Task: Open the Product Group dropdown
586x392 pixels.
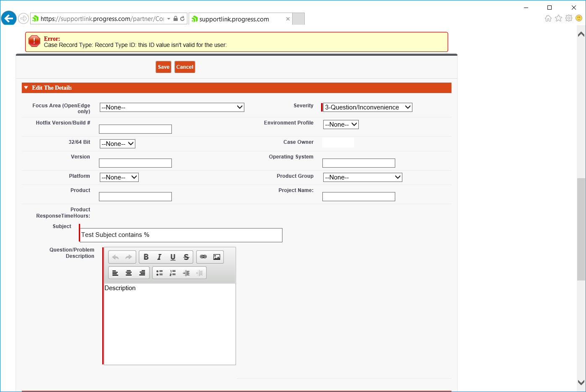Action: click(x=363, y=177)
